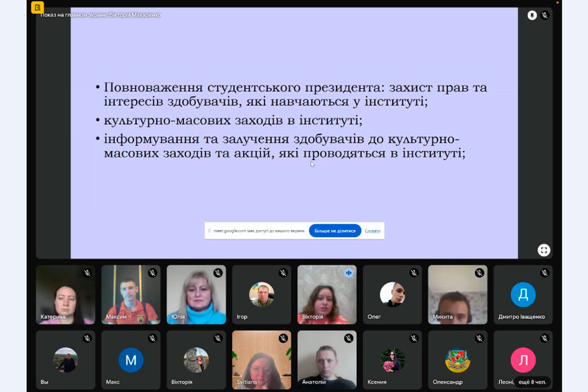Select Максим's video tile

[131, 295]
